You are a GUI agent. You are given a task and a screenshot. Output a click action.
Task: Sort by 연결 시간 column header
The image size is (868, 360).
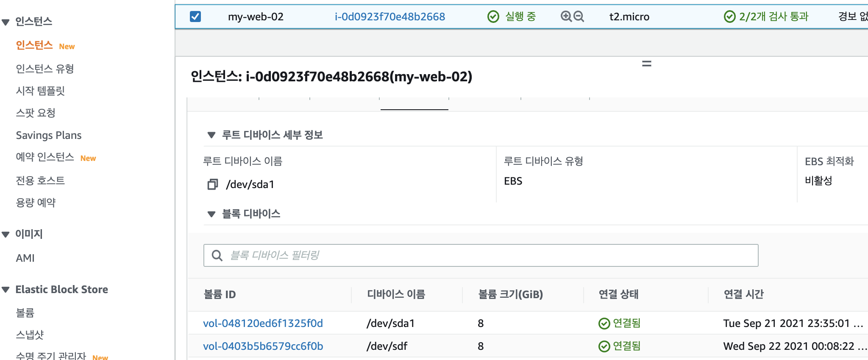[x=743, y=294]
